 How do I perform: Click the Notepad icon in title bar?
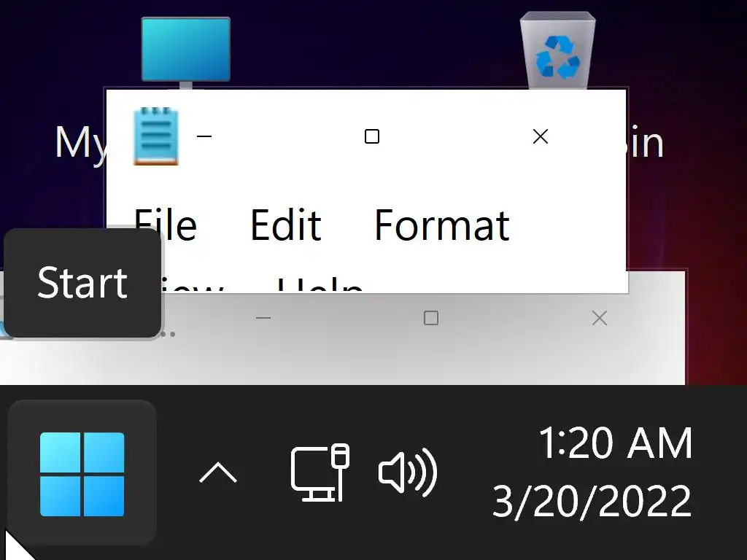coord(155,136)
